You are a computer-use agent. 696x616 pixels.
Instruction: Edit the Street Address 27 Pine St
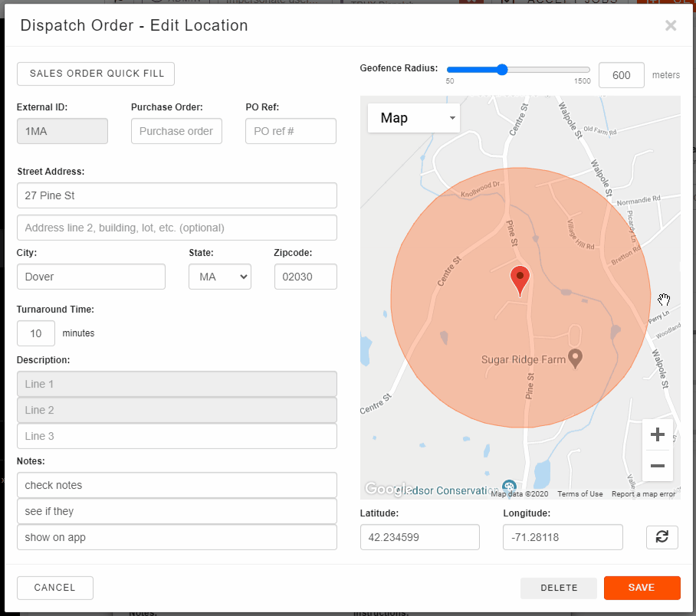pyautogui.click(x=176, y=195)
